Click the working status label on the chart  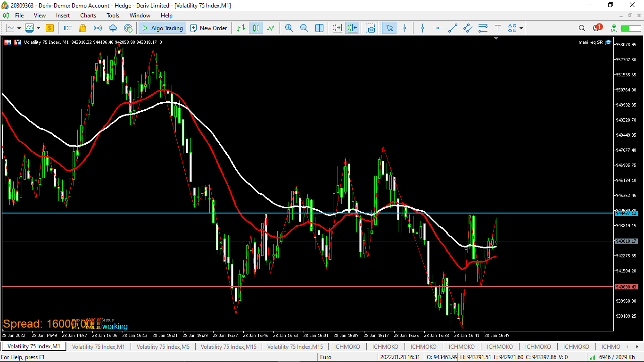click(115, 326)
